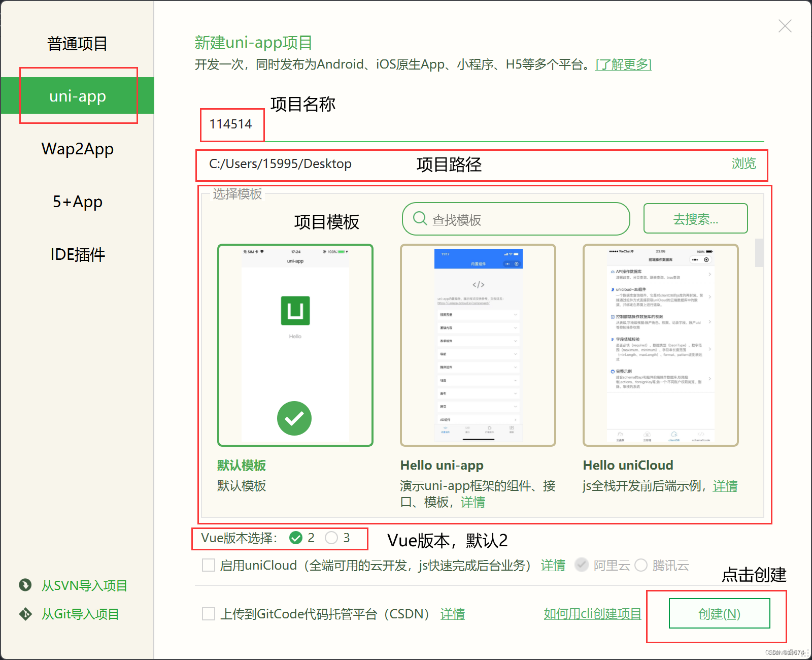Open the 了解更多 link
This screenshot has width=812, height=660.
pos(623,64)
